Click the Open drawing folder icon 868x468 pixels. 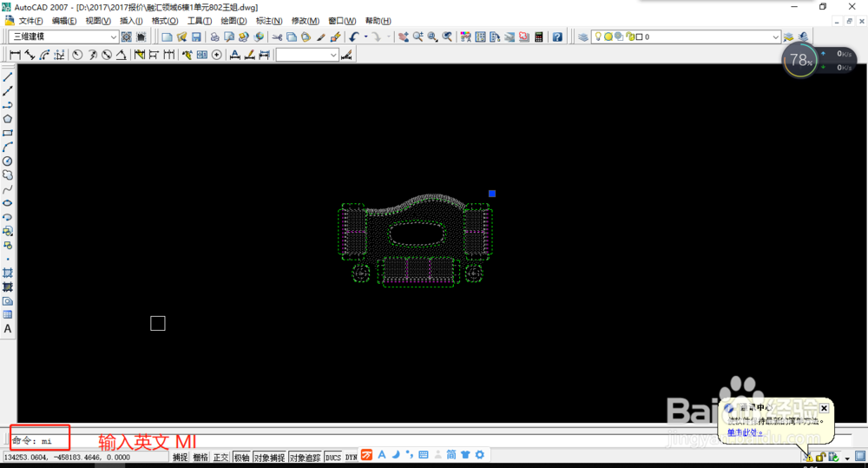tap(181, 37)
